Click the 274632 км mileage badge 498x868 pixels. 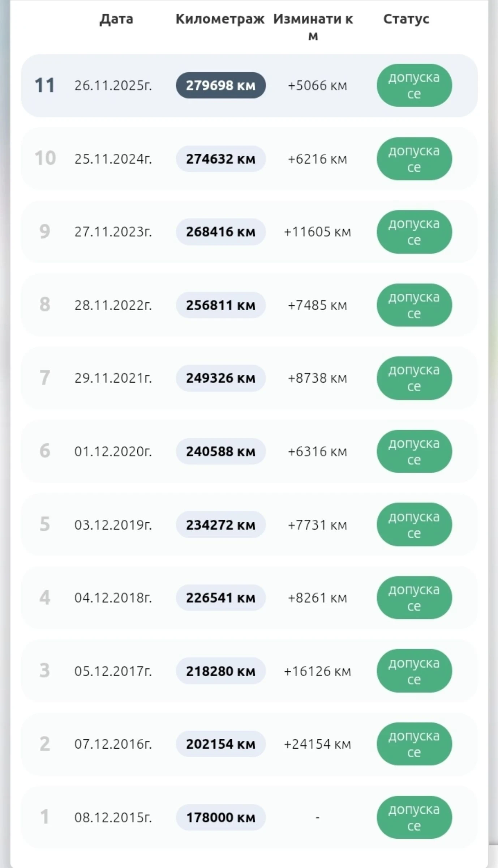[x=220, y=159]
